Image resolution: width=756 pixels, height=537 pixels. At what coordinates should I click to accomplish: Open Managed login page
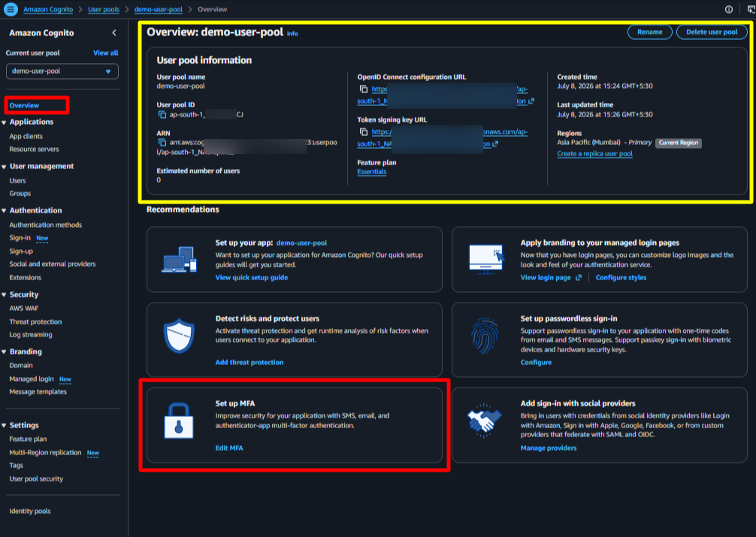point(32,379)
